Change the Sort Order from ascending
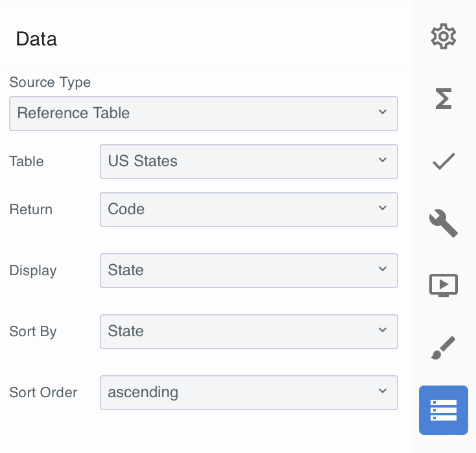This screenshot has height=453, width=476. tap(248, 393)
